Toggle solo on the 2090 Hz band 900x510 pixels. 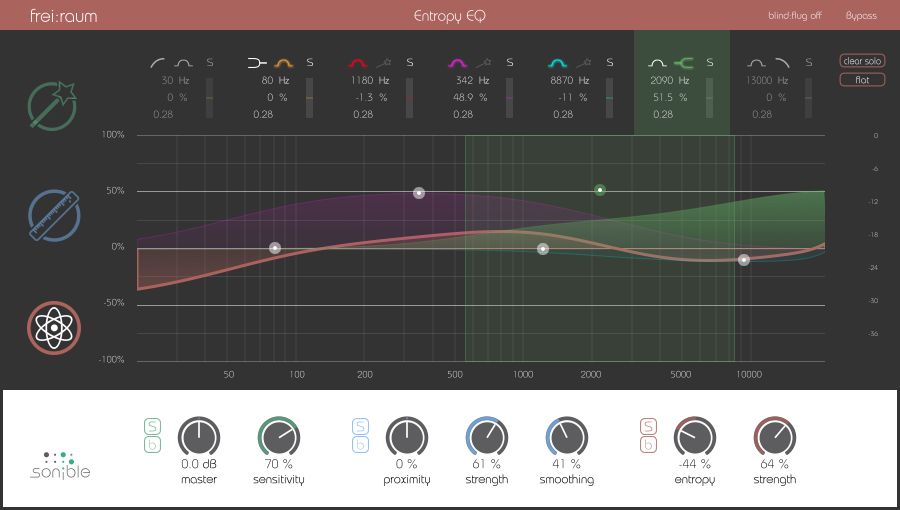pyautogui.click(x=710, y=63)
